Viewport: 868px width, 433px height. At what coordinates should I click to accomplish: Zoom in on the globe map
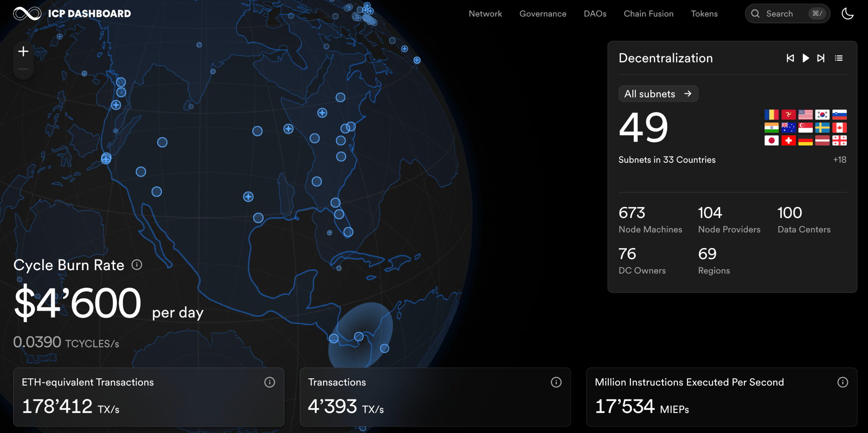click(23, 52)
